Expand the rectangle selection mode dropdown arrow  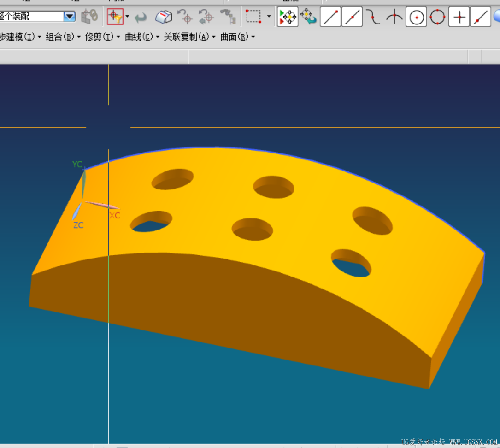point(269,17)
